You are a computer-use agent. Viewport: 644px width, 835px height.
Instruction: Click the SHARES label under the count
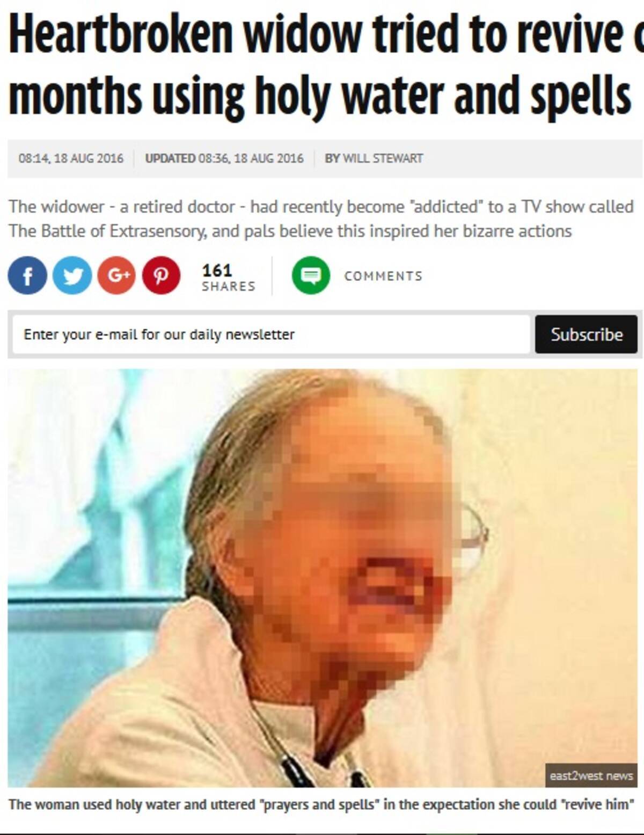tap(229, 286)
